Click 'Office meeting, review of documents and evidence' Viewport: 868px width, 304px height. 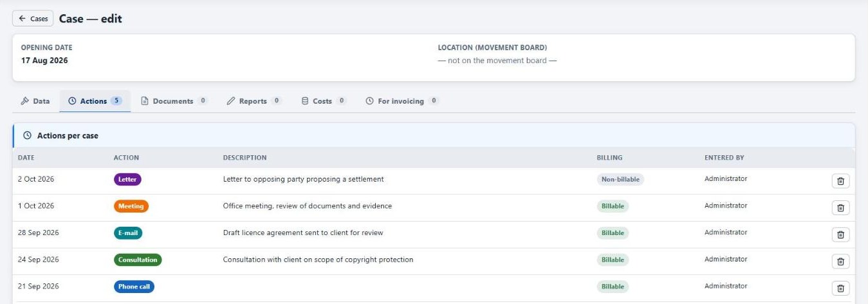tap(307, 206)
